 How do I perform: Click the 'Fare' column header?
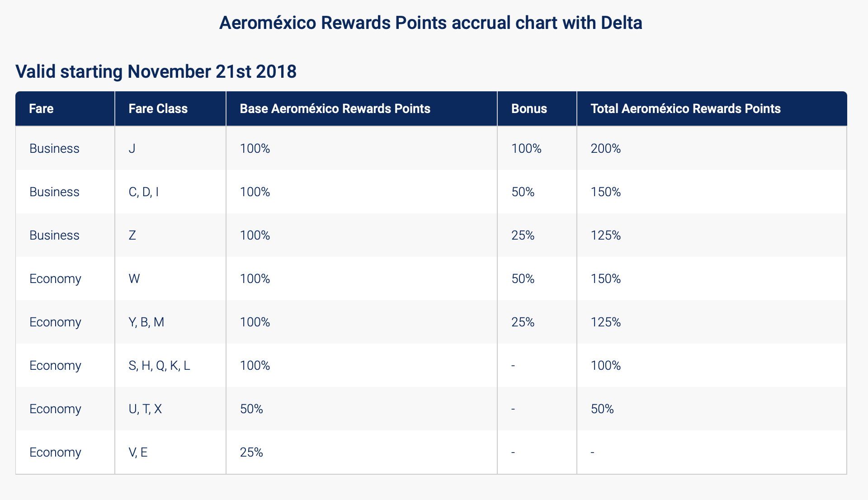(41, 108)
